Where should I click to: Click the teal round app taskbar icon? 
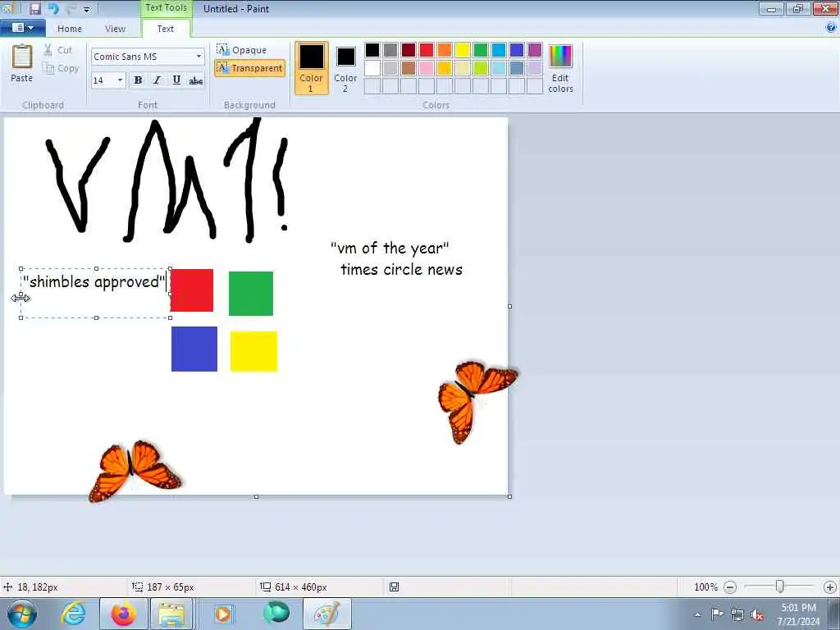coord(276,613)
